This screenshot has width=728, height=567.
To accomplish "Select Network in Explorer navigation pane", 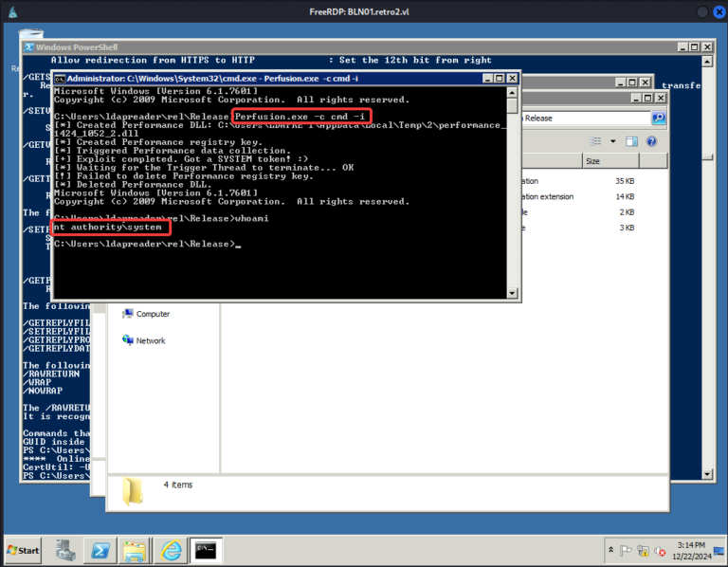I will 144,340.
